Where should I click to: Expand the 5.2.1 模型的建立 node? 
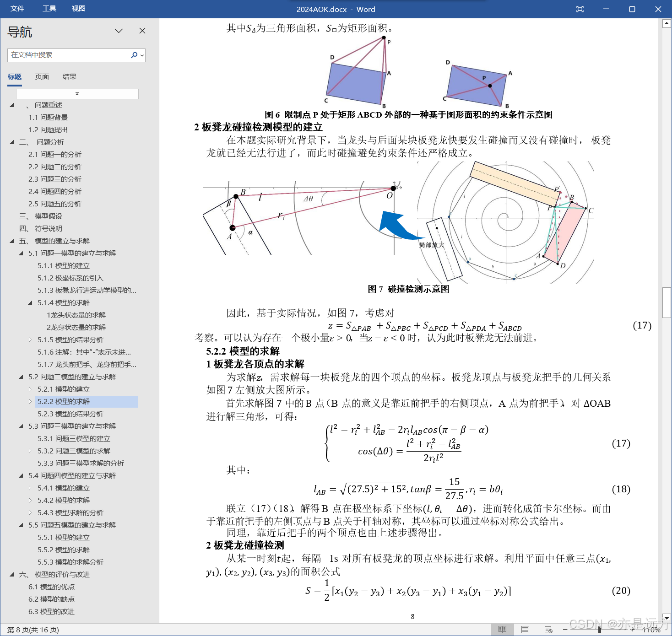pos(30,389)
